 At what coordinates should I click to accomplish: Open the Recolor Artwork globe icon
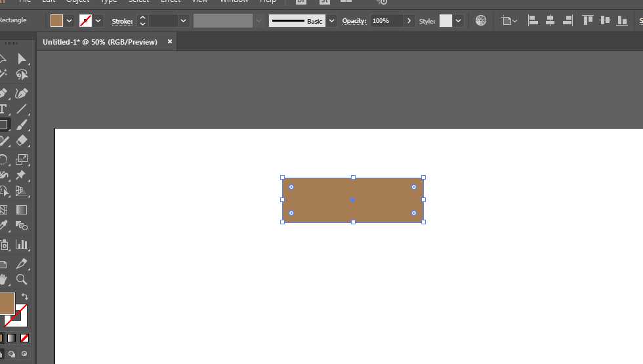[x=480, y=20]
